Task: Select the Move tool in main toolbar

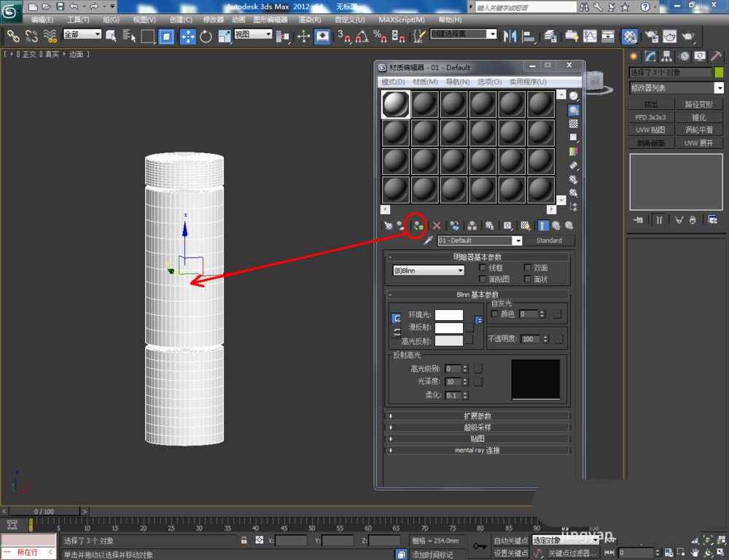Action: 187,36
